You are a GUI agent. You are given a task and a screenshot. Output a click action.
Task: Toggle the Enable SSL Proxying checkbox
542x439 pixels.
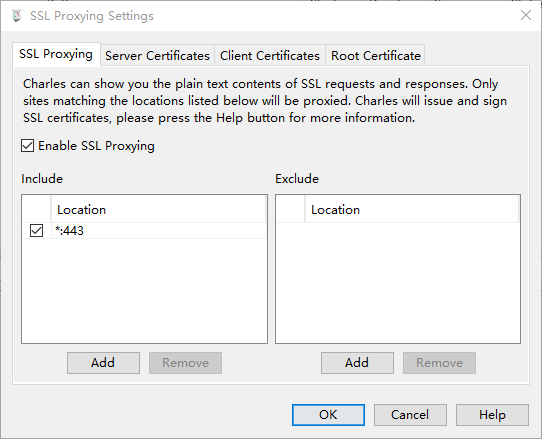pyautogui.click(x=27, y=146)
